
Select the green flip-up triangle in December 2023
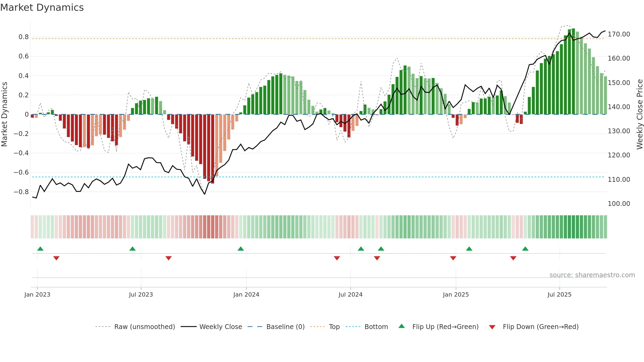pyautogui.click(x=241, y=249)
